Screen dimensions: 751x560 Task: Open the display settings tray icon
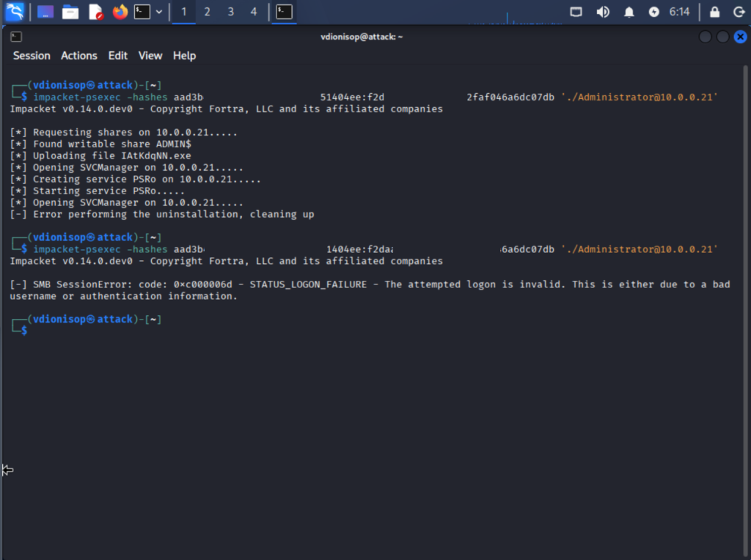(576, 12)
